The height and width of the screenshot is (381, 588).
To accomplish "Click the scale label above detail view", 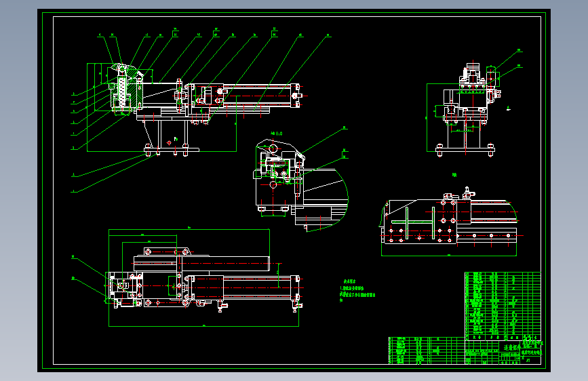I will tap(277, 134).
